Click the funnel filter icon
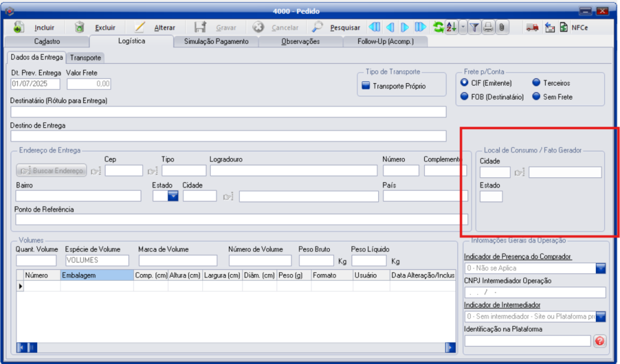 (x=474, y=27)
